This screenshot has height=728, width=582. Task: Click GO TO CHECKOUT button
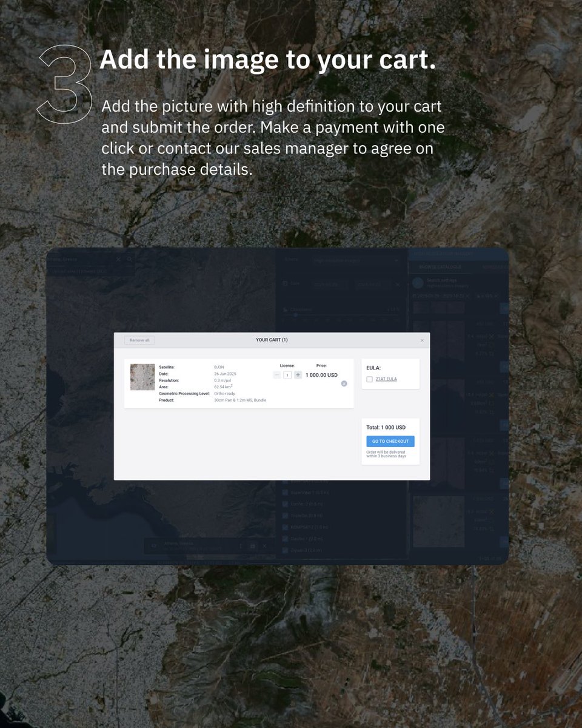tap(390, 441)
